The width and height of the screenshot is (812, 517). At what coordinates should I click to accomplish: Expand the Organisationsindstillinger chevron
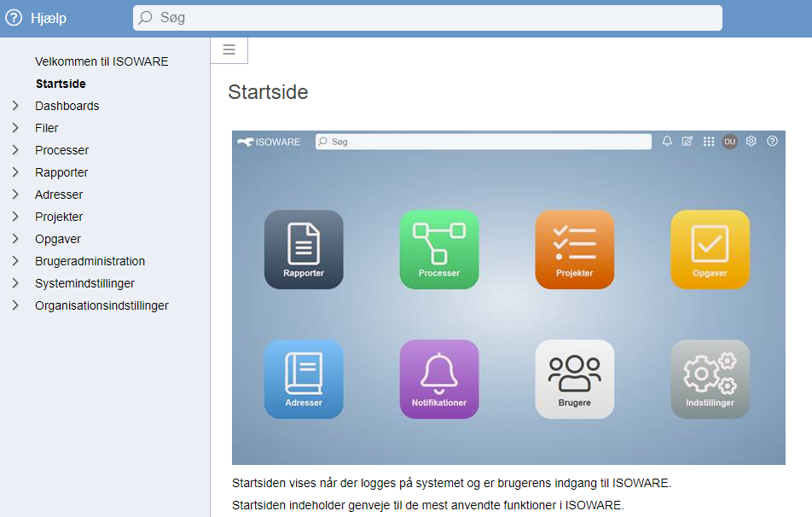(15, 305)
